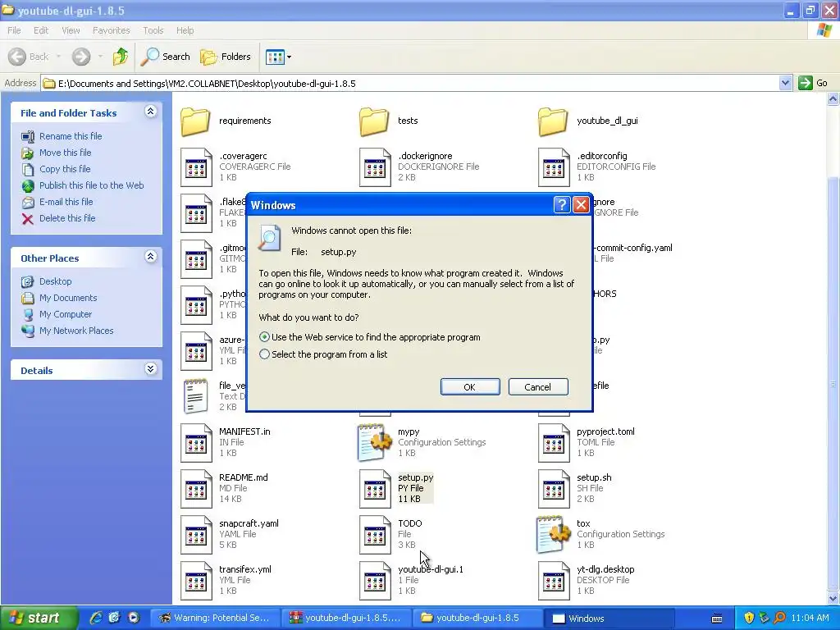Select the mypy configuration settings icon
This screenshot has width=840, height=630.
[x=375, y=442]
